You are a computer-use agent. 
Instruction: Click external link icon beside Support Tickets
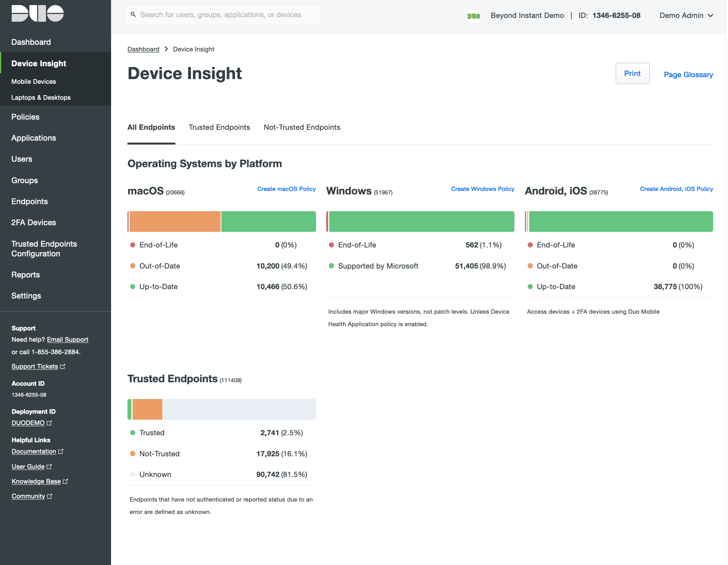coord(63,367)
